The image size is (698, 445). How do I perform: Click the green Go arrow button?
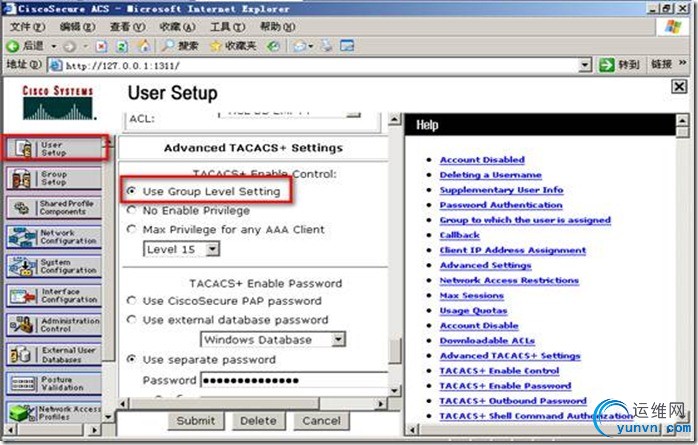point(607,65)
